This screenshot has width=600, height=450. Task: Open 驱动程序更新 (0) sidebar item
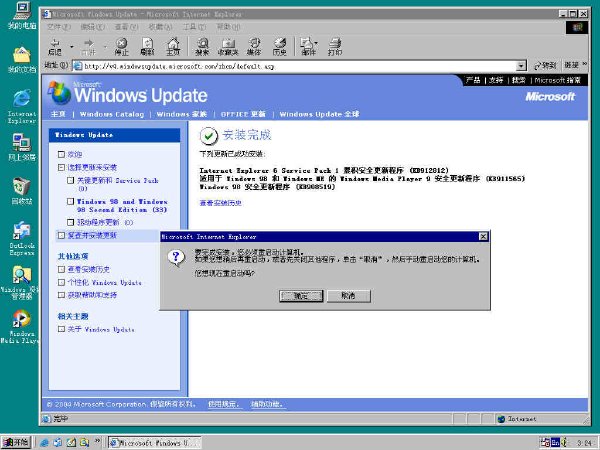(x=105, y=222)
